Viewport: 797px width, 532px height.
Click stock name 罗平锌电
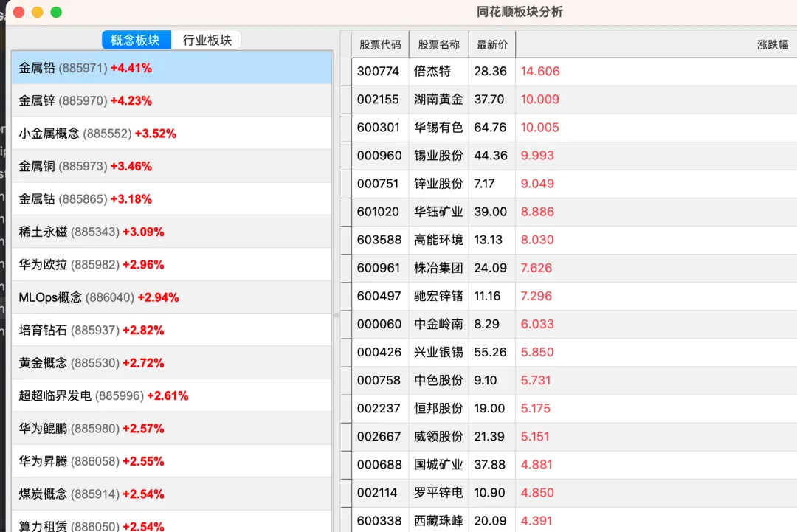438,493
